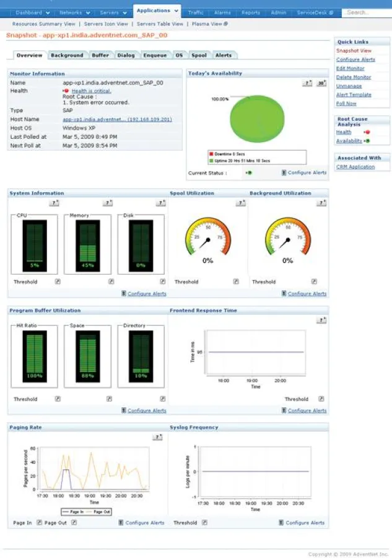Click the Directory 10% bar meter
The width and height of the screenshot is (392, 558).
click(141, 356)
